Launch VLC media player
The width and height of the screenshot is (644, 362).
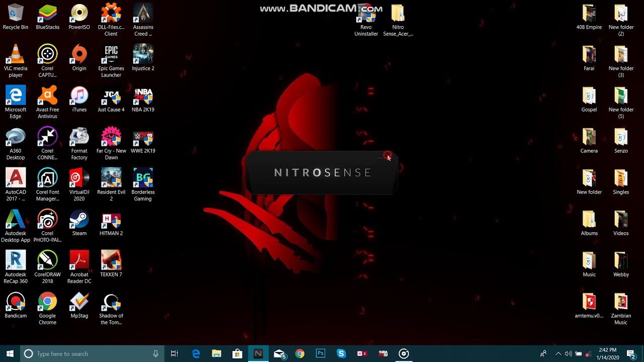[x=16, y=61]
